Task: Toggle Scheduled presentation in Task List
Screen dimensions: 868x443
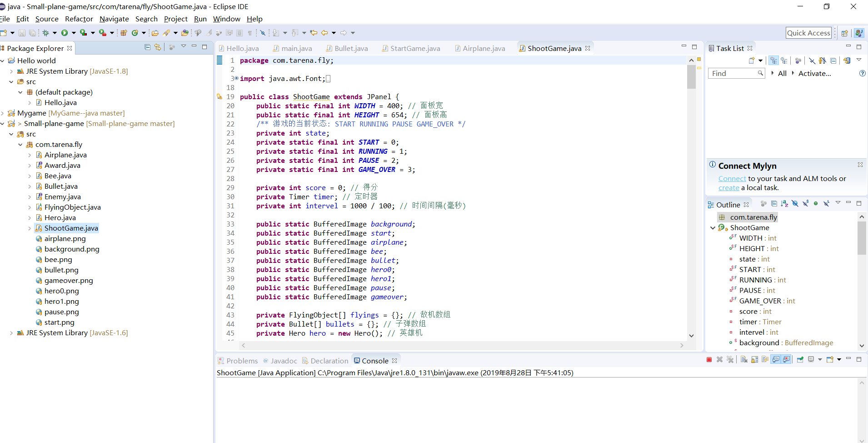Action: pos(784,60)
